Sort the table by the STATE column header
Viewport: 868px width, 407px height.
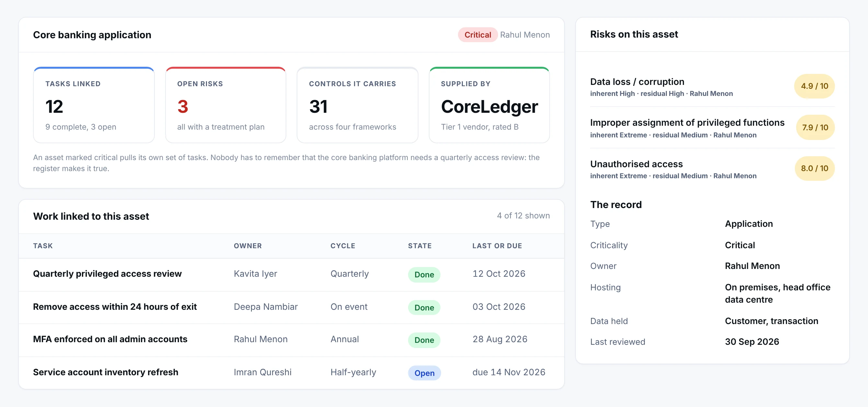[x=419, y=246]
